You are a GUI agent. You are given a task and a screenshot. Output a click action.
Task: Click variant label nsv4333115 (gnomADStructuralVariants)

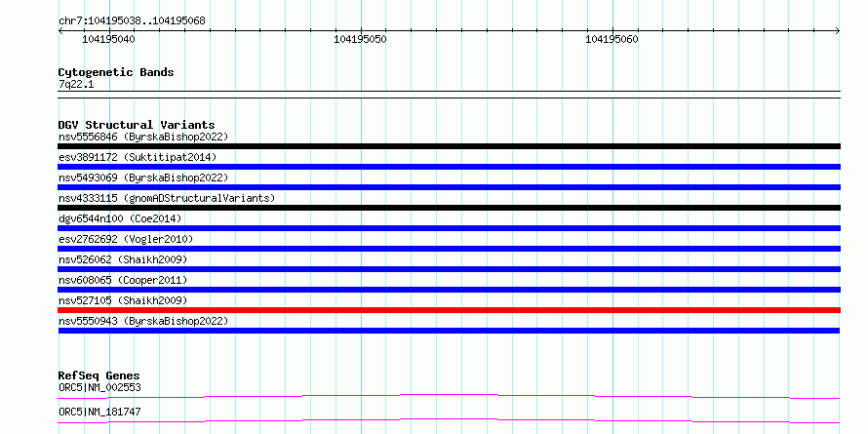tap(167, 198)
